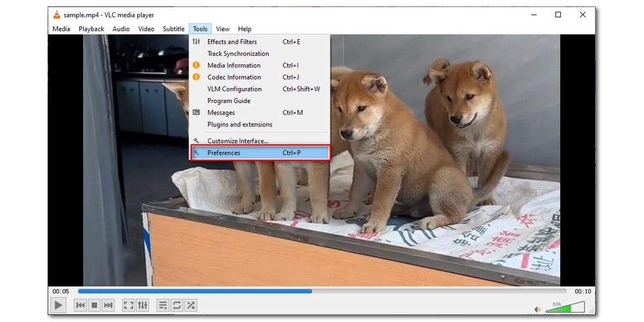Expand the Subtitle menu
Screen dimensions: 644x322
click(x=173, y=29)
